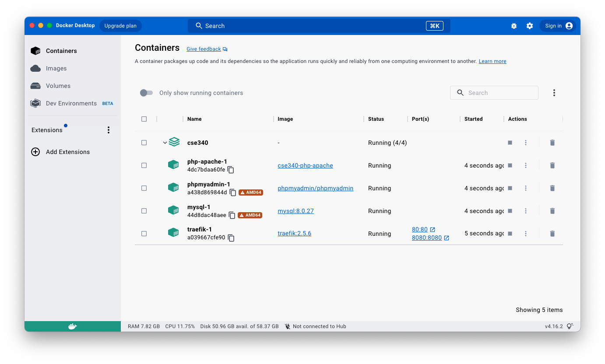
Task: Stop the traefik-1 container
Action: coord(510,234)
